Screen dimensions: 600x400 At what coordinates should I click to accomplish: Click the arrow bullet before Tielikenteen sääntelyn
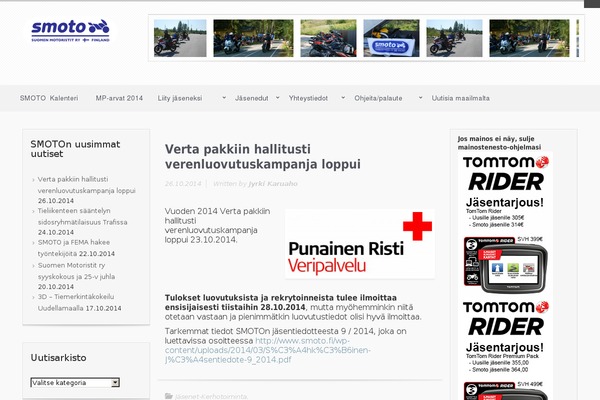coord(33,211)
